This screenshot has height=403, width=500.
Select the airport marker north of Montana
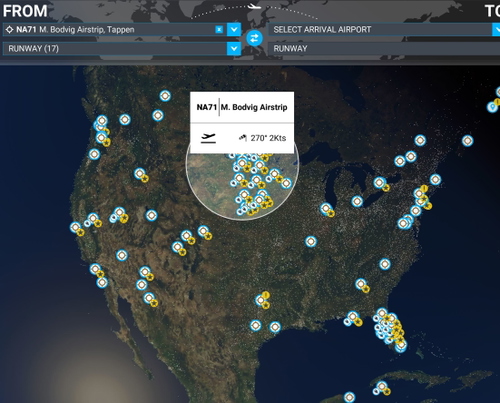[x=165, y=96]
